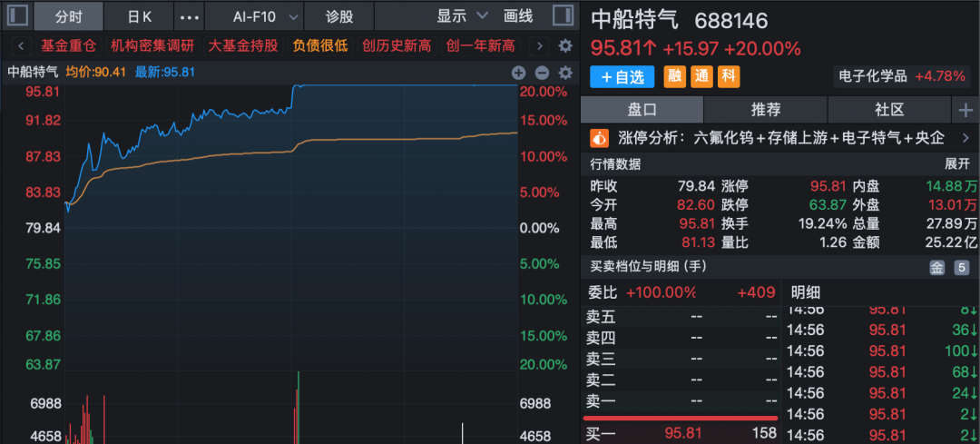Click the 跌停 price 63.87 value
The height and width of the screenshot is (444, 980).
point(828,204)
